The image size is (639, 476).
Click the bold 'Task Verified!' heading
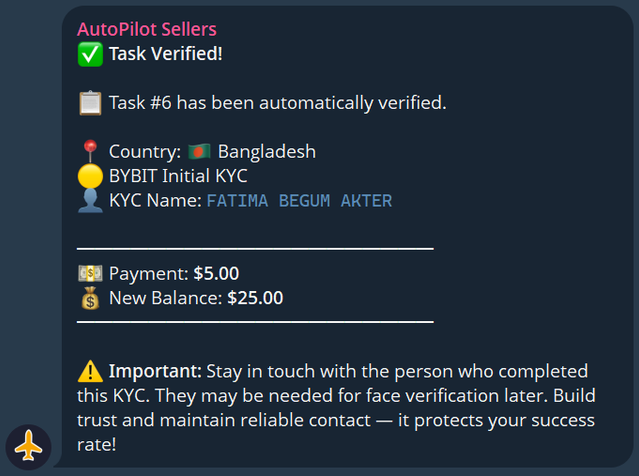(x=166, y=53)
